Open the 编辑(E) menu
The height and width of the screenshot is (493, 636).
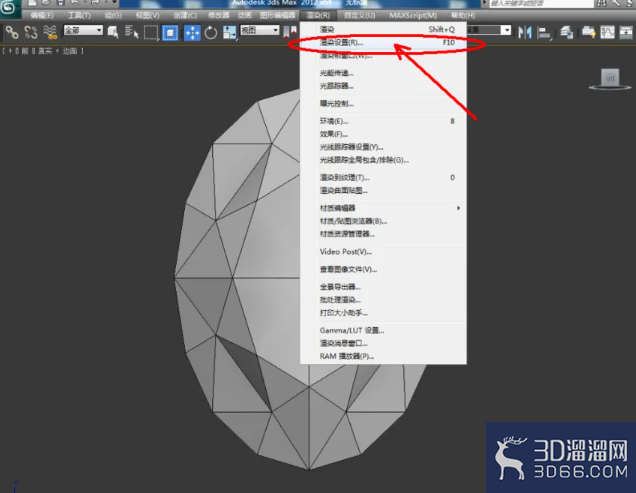pyautogui.click(x=42, y=15)
